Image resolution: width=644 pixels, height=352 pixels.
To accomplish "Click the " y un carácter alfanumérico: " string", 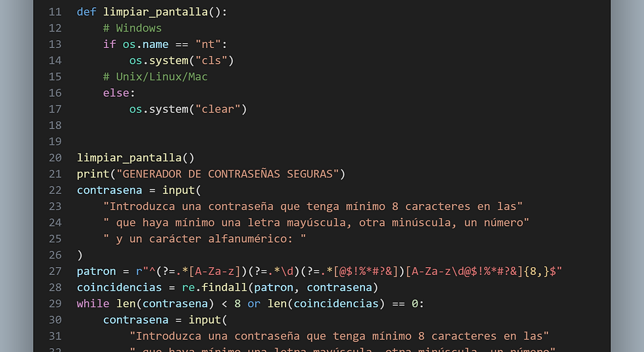I will click(205, 239).
